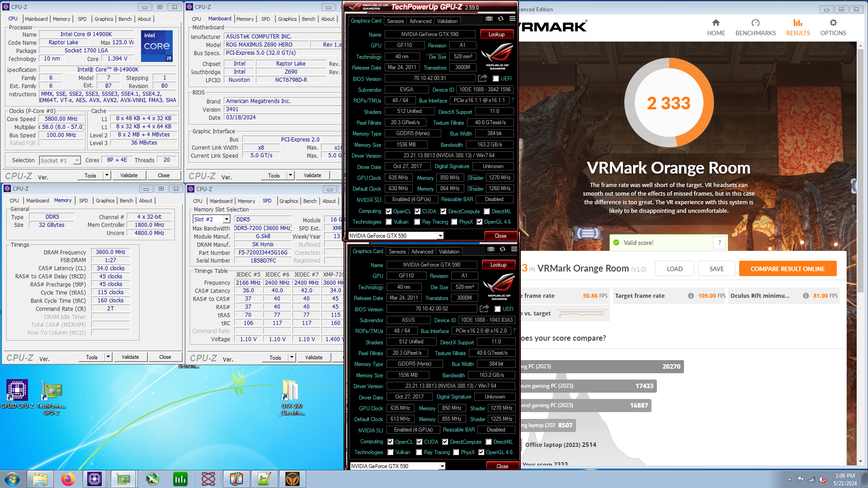Open GPU selection dropdown in the upper GPU-Z

click(440, 235)
